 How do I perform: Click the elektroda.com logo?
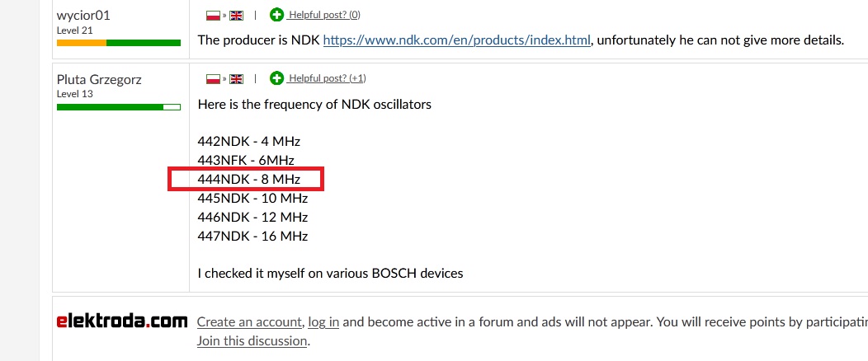(x=122, y=321)
